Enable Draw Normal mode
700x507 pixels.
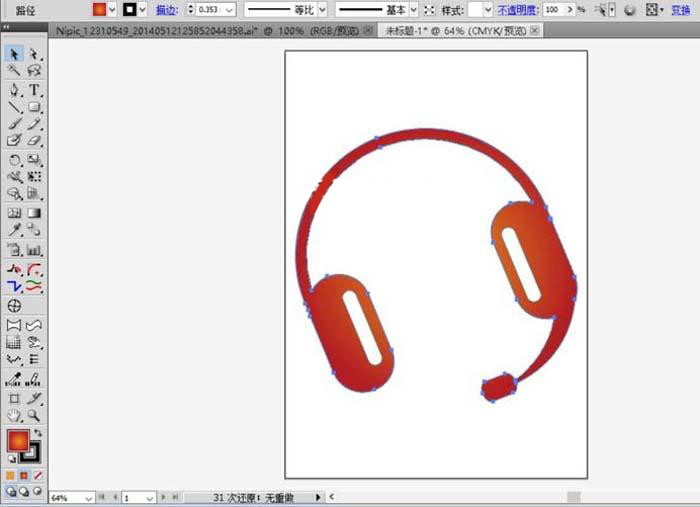click(x=11, y=491)
